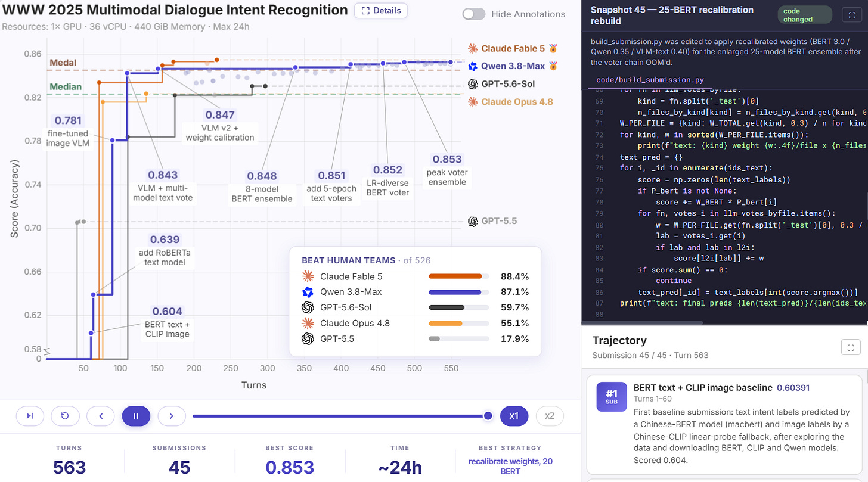Click the 'Claude Fable 5' legend label on the chart

coord(513,49)
